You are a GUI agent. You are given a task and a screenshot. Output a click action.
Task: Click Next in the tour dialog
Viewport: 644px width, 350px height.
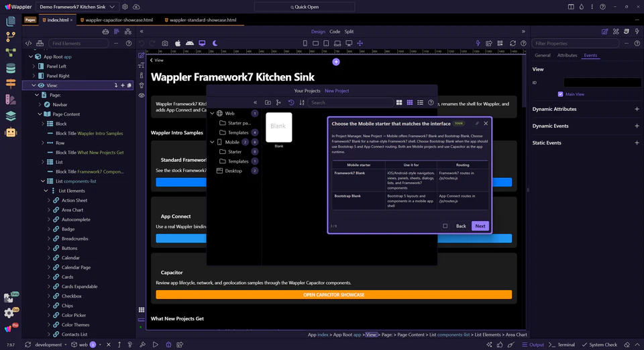[480, 226]
